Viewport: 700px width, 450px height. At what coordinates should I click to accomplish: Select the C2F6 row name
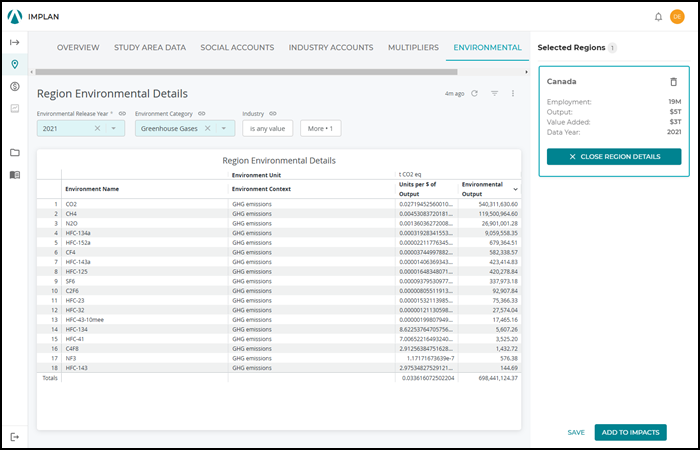point(72,291)
